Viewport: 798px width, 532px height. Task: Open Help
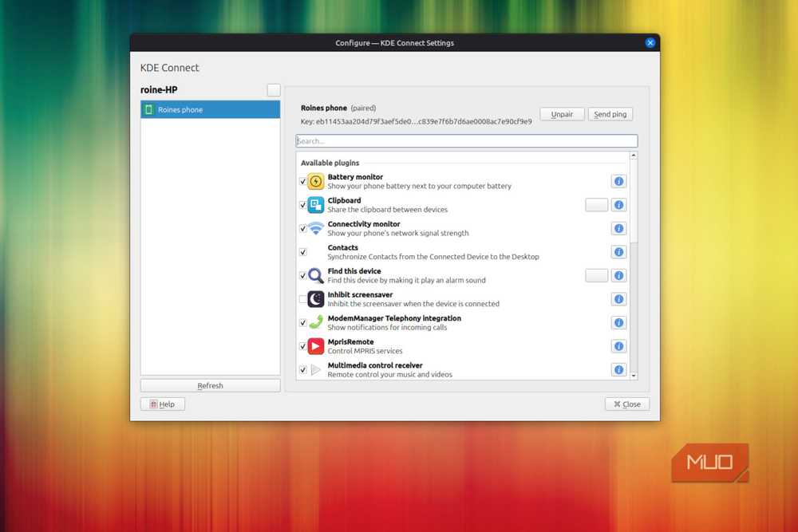(162, 404)
